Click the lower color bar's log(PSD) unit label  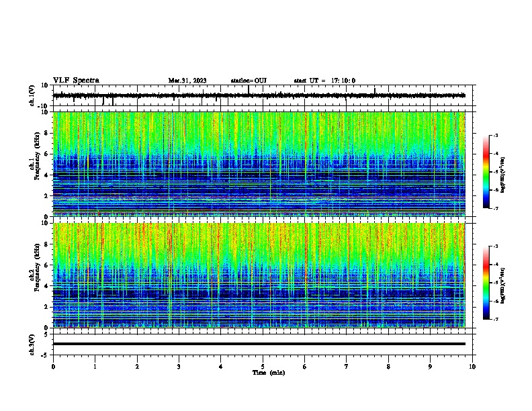pyautogui.click(x=503, y=285)
